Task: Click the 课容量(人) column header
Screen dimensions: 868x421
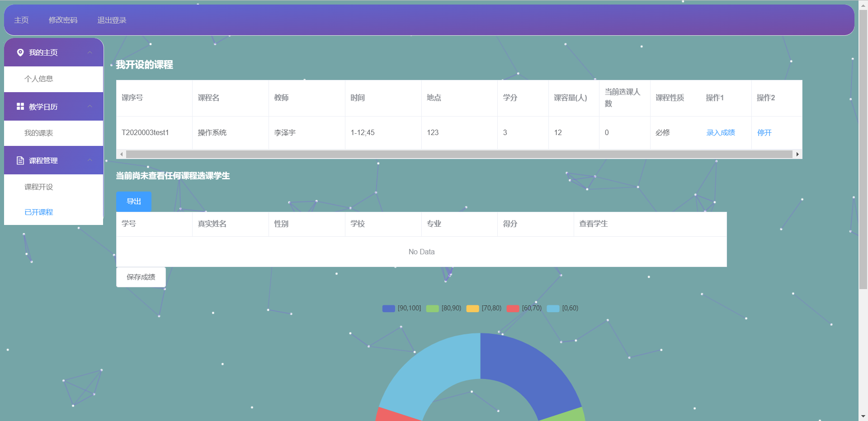Action: tap(574, 98)
